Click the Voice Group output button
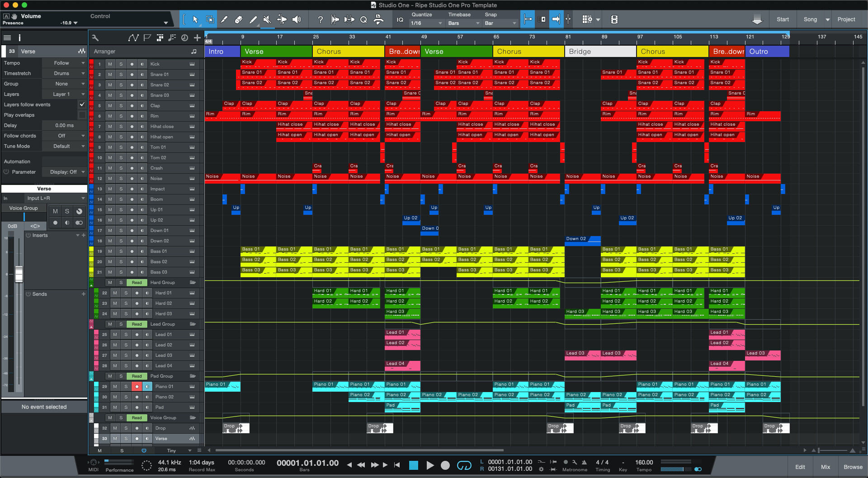868x478 pixels. [24, 208]
